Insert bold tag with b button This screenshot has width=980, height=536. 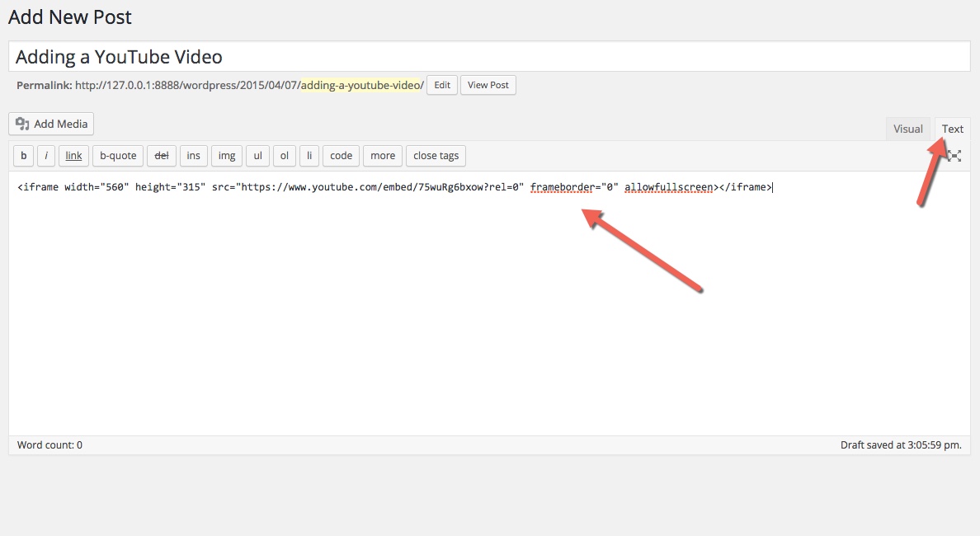[24, 155]
